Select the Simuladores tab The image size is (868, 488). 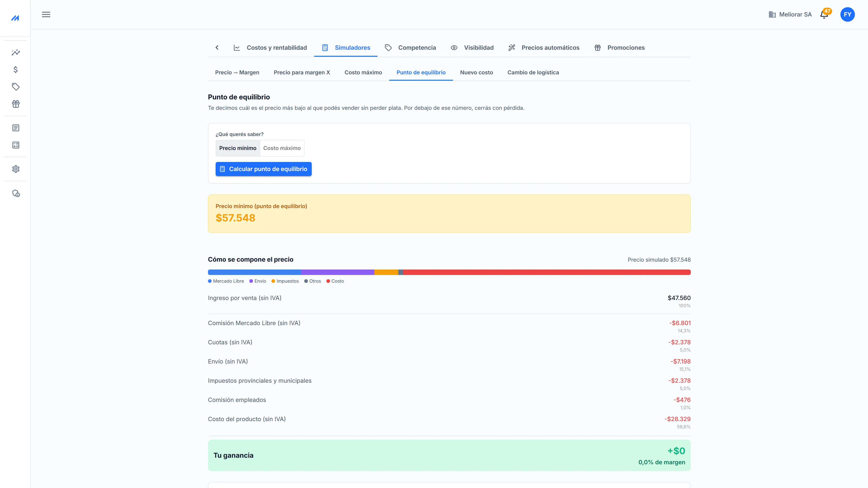[346, 48]
